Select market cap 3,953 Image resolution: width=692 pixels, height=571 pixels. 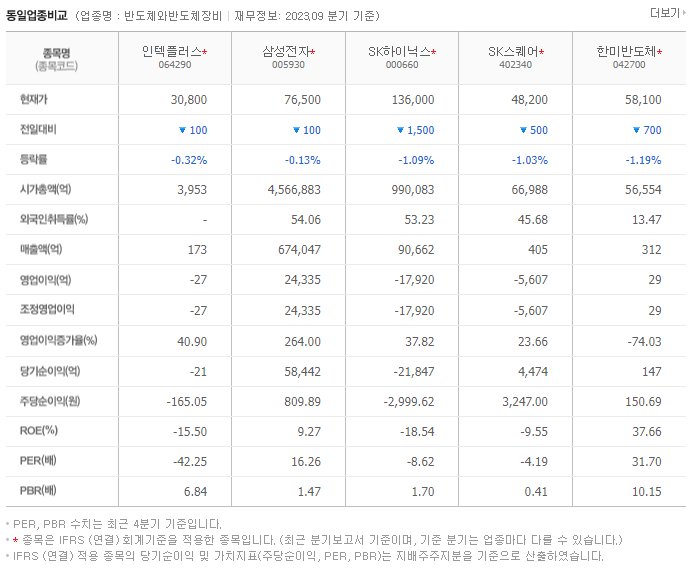click(192, 190)
